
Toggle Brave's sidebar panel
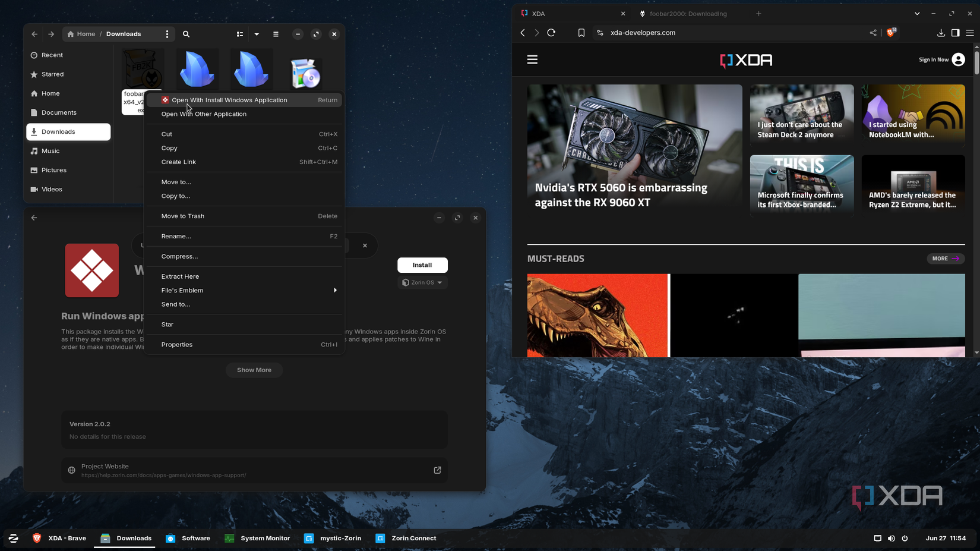pos(956,33)
